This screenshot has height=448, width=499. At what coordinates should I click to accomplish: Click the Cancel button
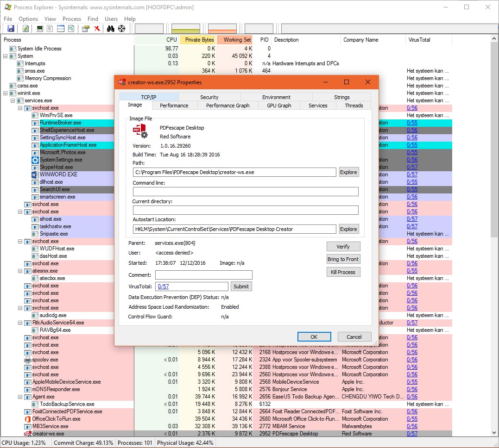[354, 337]
